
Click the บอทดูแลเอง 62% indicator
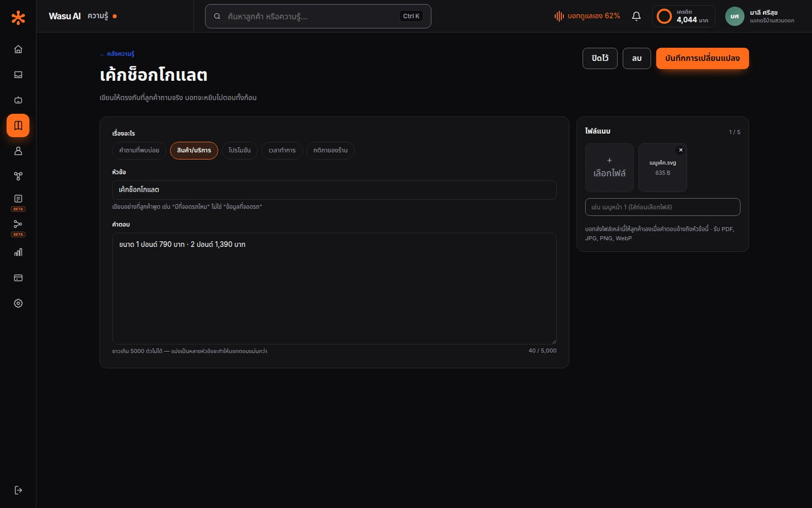click(x=587, y=16)
